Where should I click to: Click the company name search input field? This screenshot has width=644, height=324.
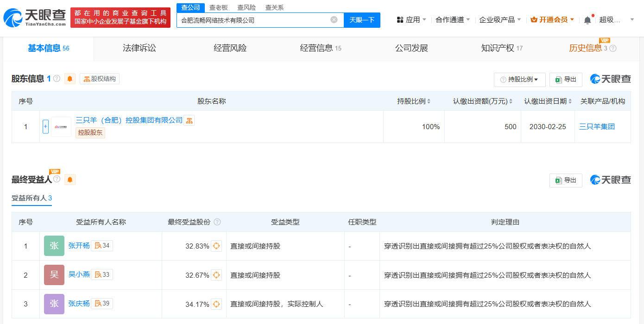(253, 20)
